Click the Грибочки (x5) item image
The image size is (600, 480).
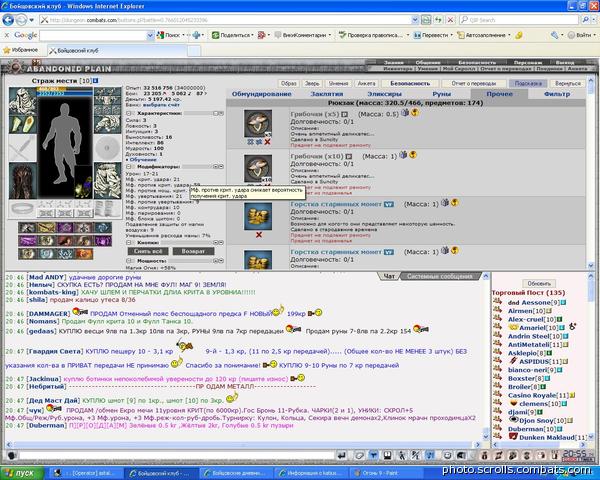click(258, 124)
